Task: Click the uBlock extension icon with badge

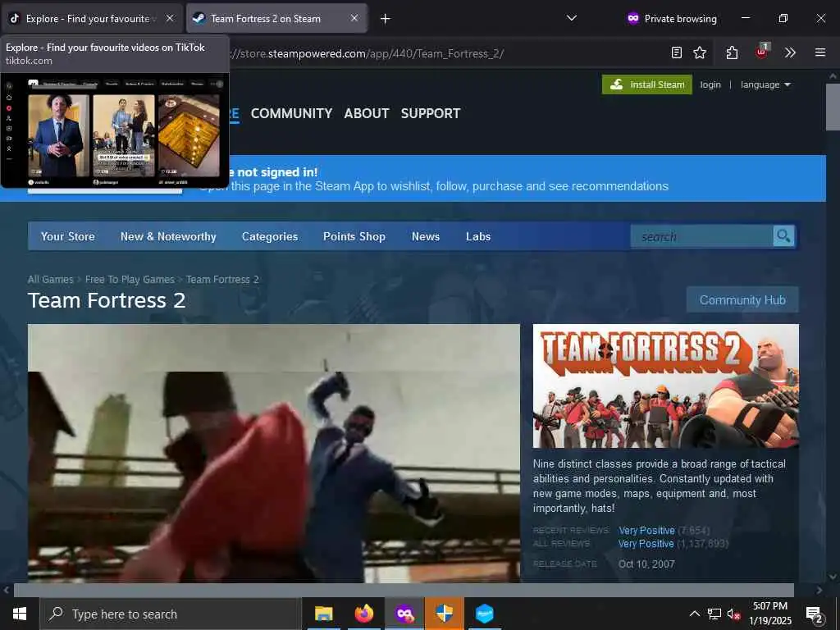Action: 762,52
